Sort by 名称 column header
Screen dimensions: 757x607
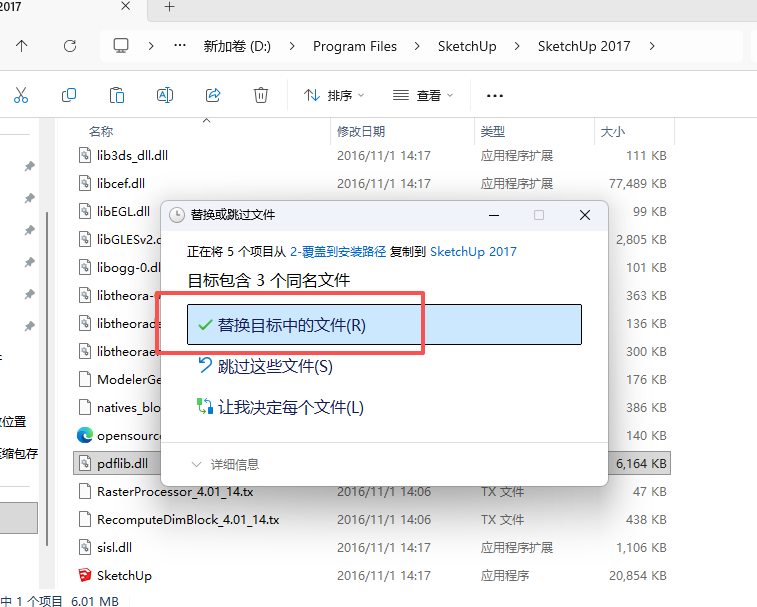[101, 131]
